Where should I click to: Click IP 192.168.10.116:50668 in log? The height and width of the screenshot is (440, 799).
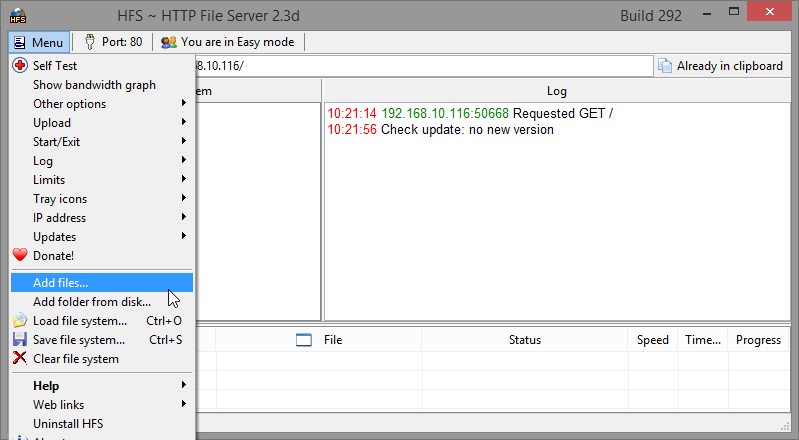click(x=445, y=113)
